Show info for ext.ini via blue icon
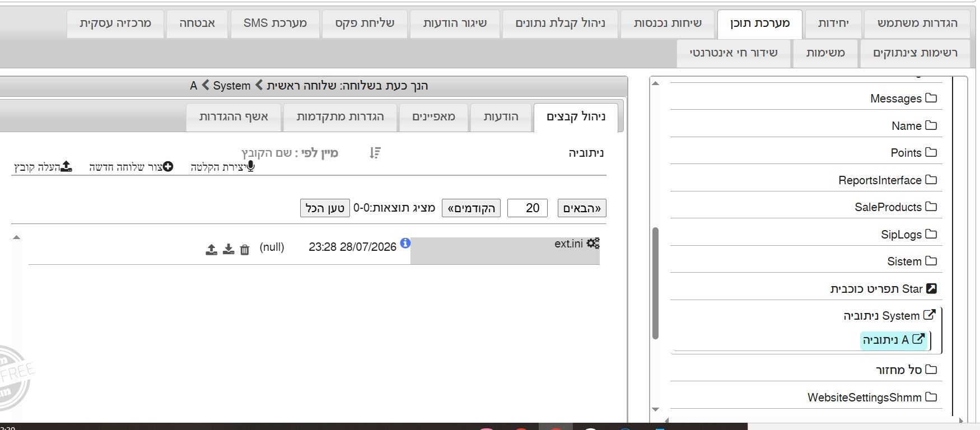980x430 pixels. pos(405,243)
